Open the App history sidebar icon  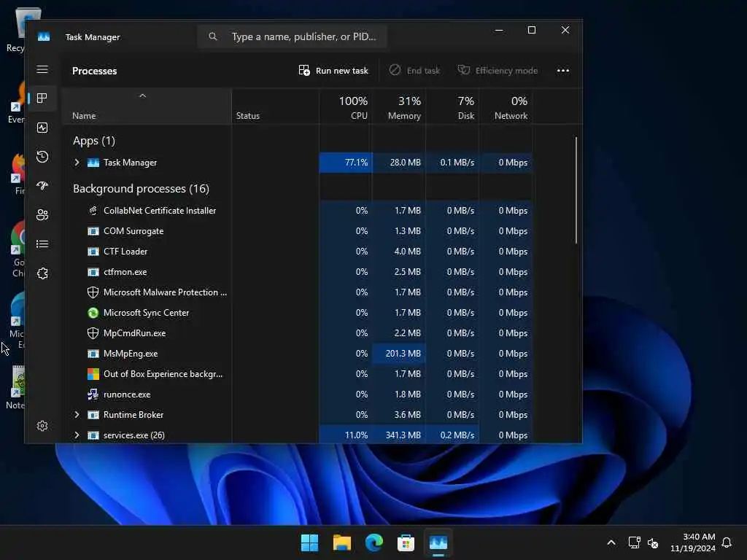click(x=42, y=157)
